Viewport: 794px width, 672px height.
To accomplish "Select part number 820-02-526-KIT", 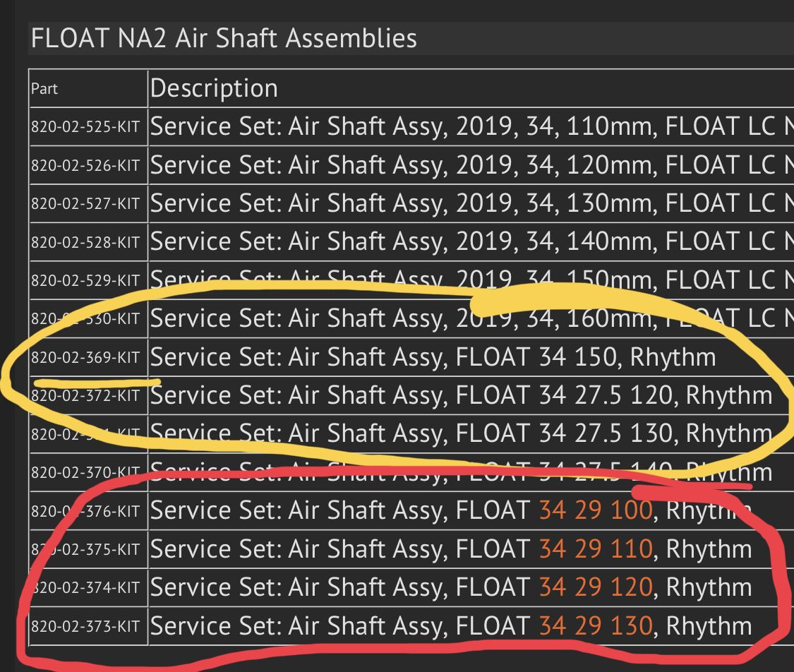I will 85,165.
